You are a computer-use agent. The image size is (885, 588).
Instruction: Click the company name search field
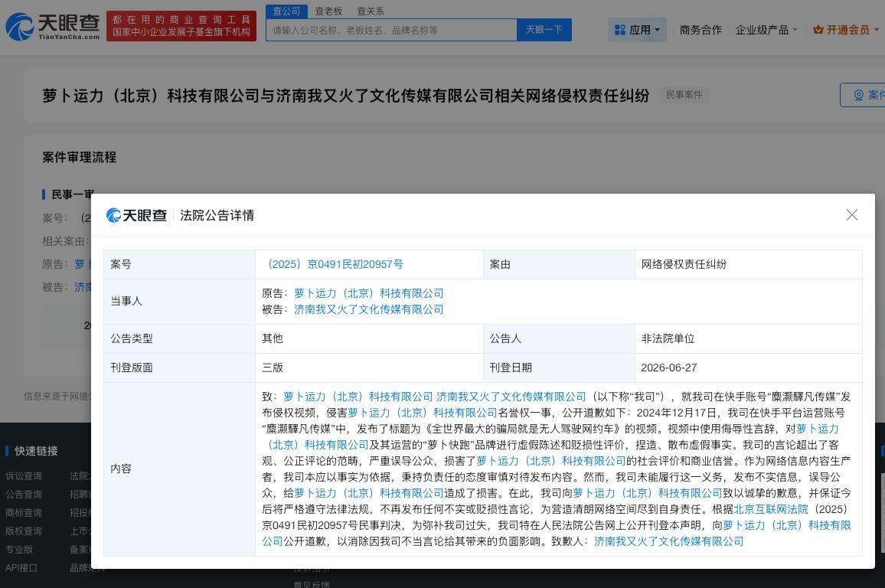391,30
